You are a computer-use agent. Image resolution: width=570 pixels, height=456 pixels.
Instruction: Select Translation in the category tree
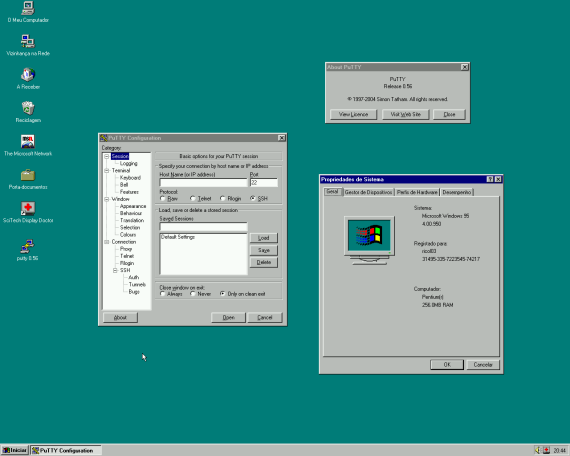tap(132, 220)
